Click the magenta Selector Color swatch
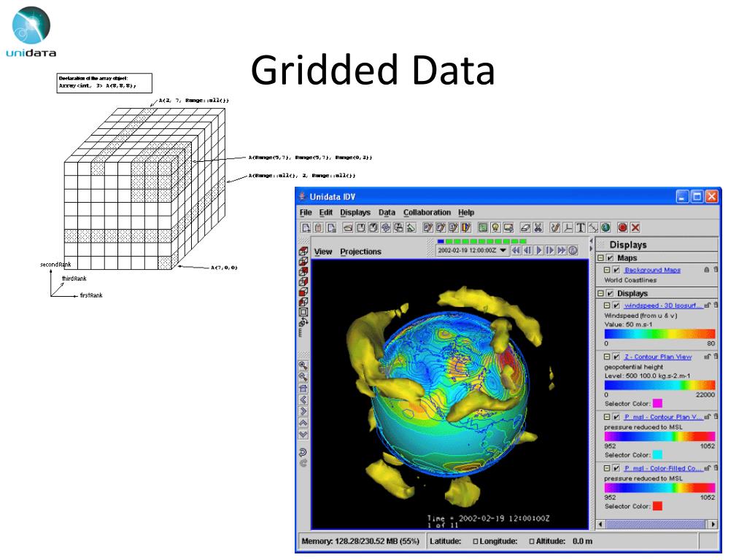Viewport: 747px width, 560px height. pyautogui.click(x=657, y=403)
